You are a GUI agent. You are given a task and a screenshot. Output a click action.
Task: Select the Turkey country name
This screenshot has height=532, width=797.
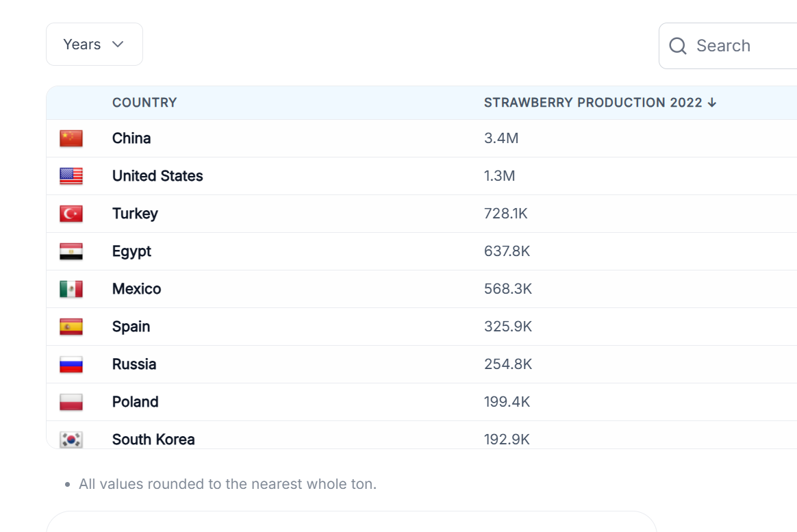coord(135,214)
